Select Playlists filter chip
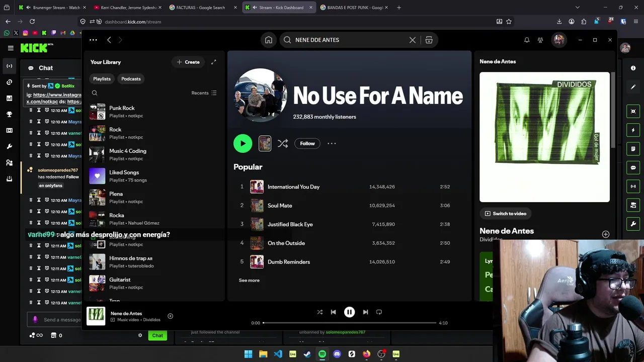This screenshot has height=362, width=644. [x=102, y=79]
